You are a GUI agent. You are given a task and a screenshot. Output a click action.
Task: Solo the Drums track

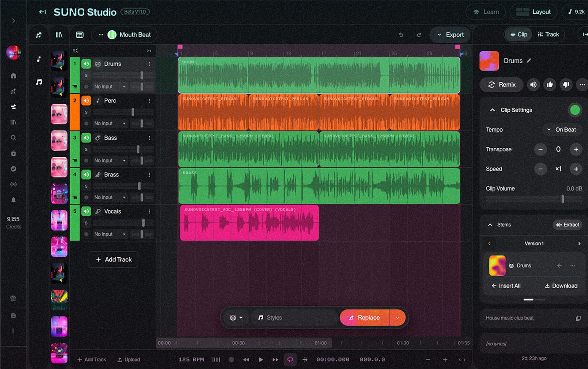click(86, 76)
